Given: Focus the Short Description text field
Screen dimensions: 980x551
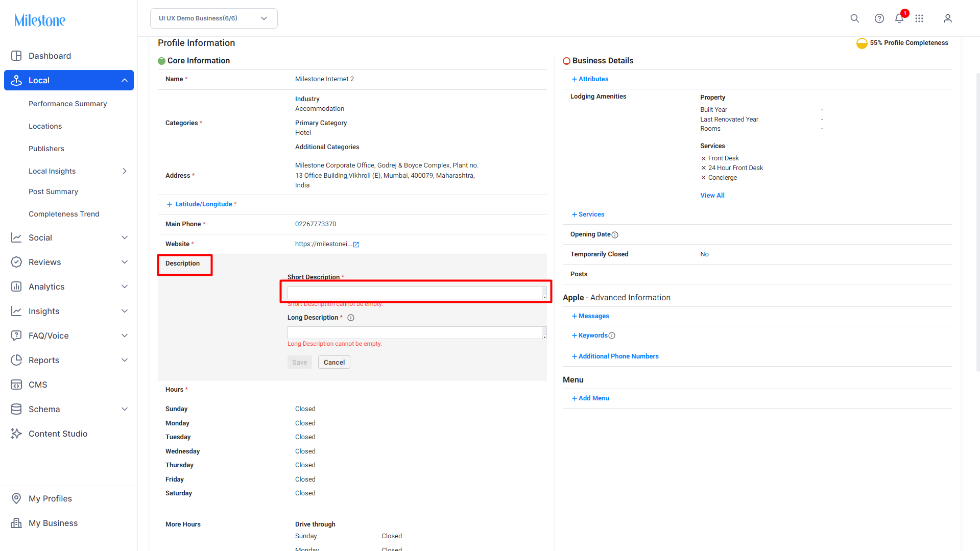Looking at the screenshot, I should pos(417,293).
